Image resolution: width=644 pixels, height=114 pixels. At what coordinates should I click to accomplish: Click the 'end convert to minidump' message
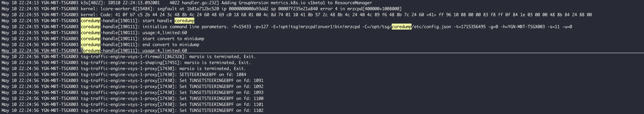(171, 45)
